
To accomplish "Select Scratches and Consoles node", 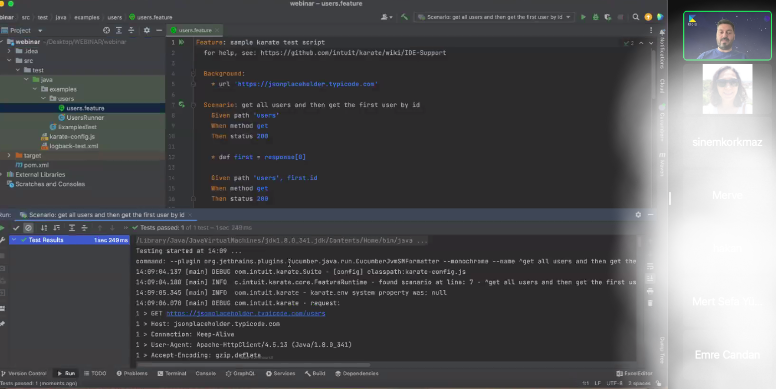I will (x=46, y=184).
